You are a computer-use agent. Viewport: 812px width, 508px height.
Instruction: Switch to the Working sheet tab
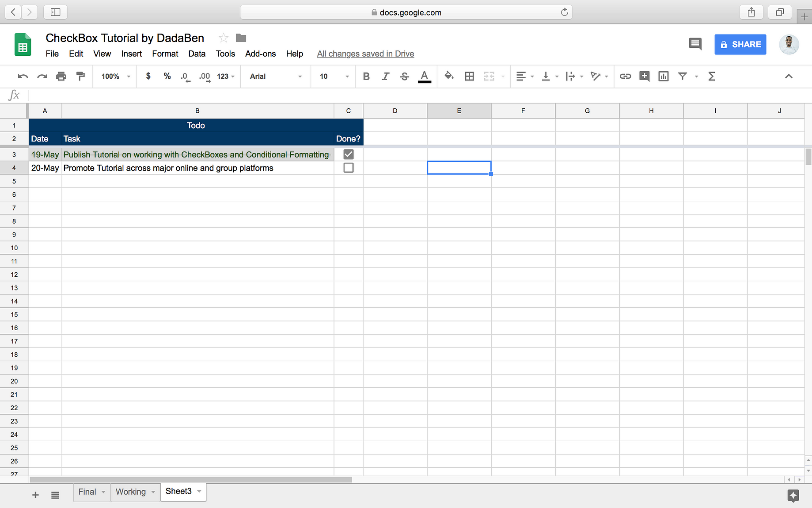tap(131, 492)
